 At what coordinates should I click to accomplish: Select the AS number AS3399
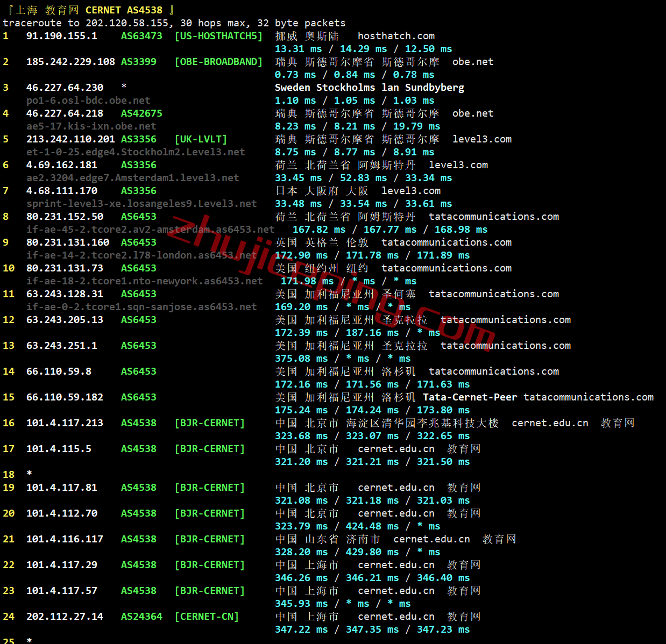pyautogui.click(x=139, y=62)
